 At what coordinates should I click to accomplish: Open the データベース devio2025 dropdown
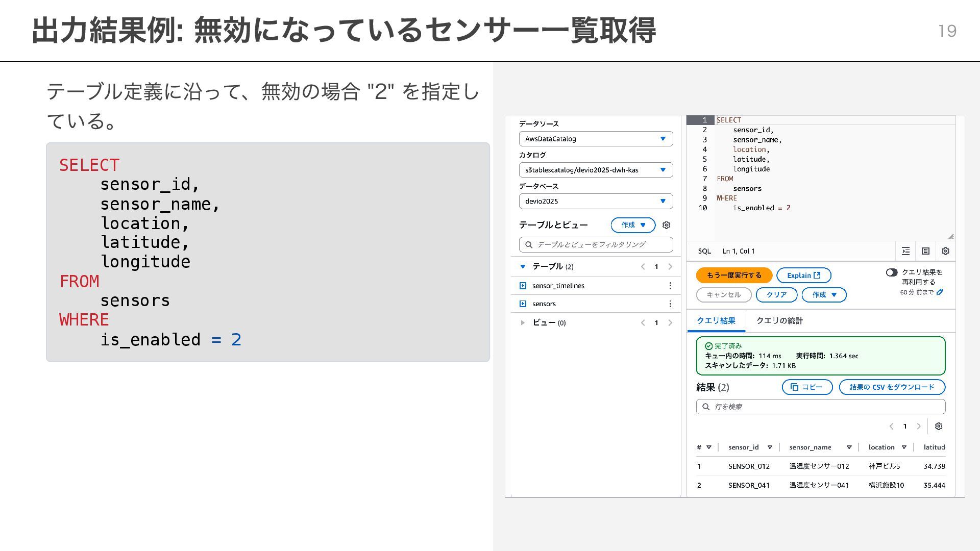click(x=596, y=201)
